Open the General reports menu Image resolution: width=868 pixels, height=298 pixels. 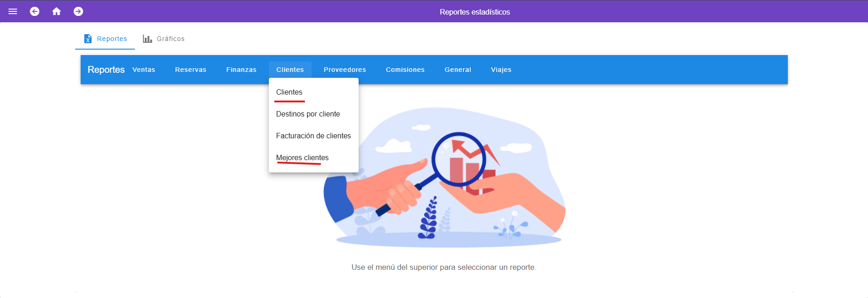pyautogui.click(x=457, y=70)
